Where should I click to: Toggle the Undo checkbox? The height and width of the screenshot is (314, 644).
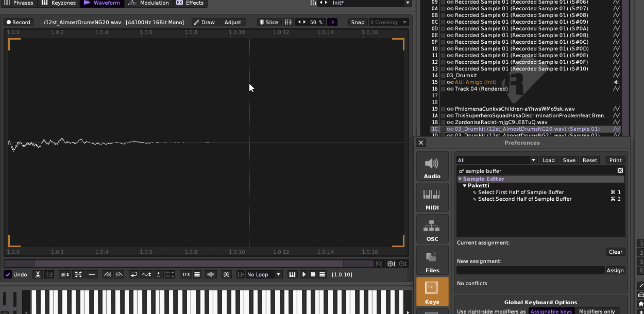[8, 275]
